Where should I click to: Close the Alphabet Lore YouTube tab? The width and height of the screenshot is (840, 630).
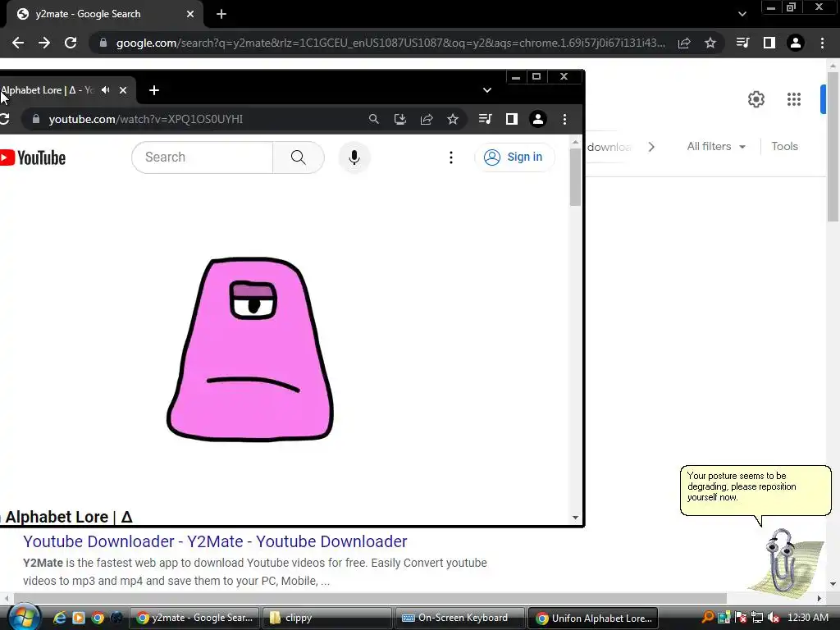click(x=123, y=90)
